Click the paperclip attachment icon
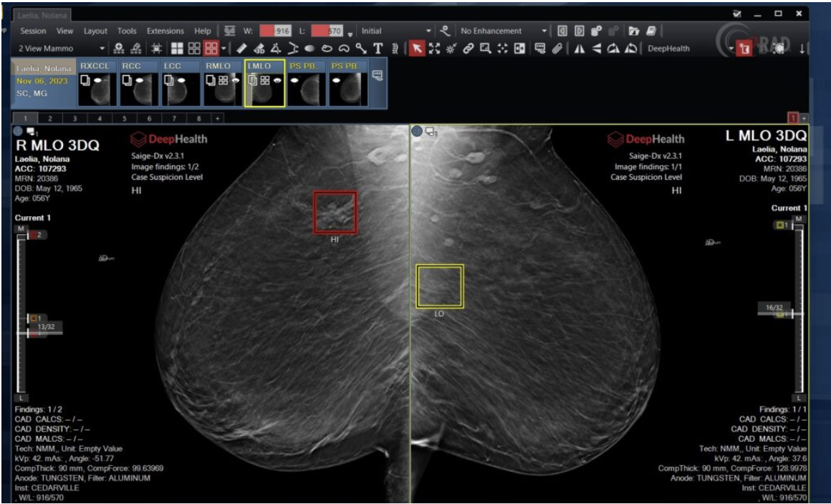Image resolution: width=831 pixels, height=504 pixels. click(x=557, y=49)
